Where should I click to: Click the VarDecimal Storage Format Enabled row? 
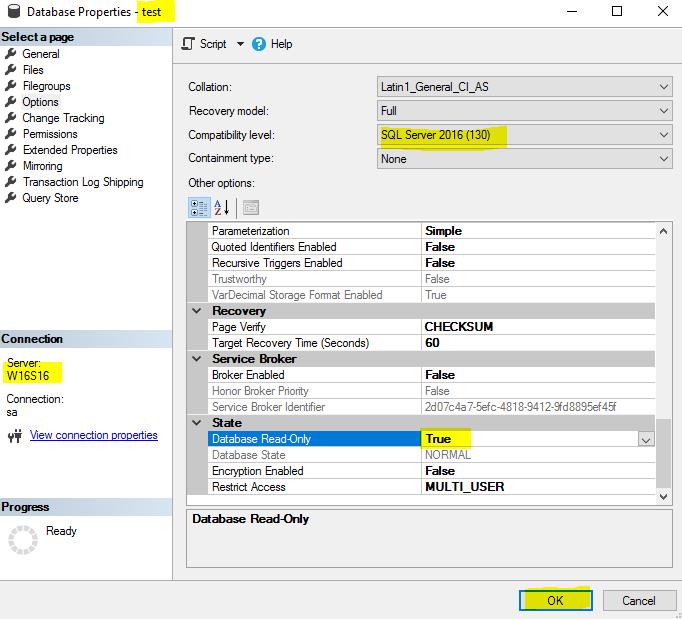click(431, 295)
